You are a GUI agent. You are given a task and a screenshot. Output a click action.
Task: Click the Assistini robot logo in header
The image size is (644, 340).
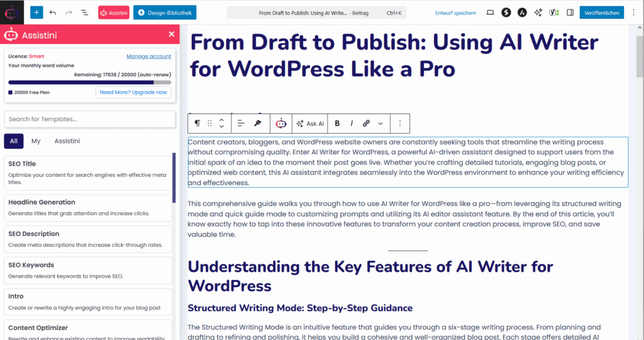tap(11, 35)
